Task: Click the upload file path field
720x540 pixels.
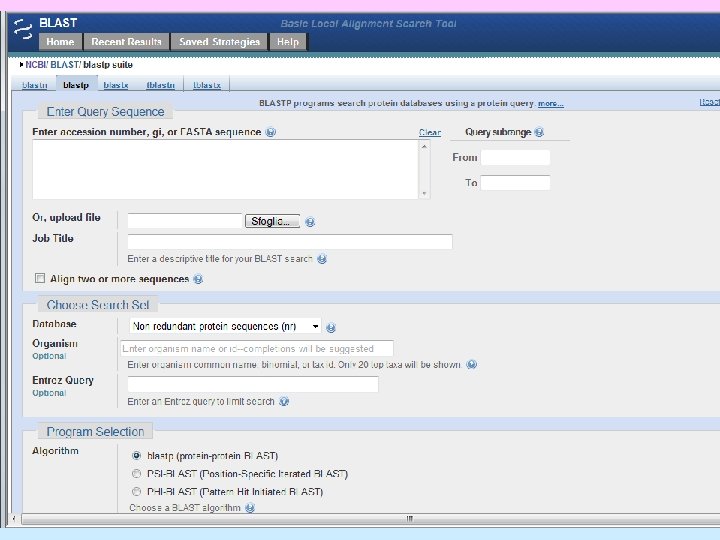Action: [185, 221]
